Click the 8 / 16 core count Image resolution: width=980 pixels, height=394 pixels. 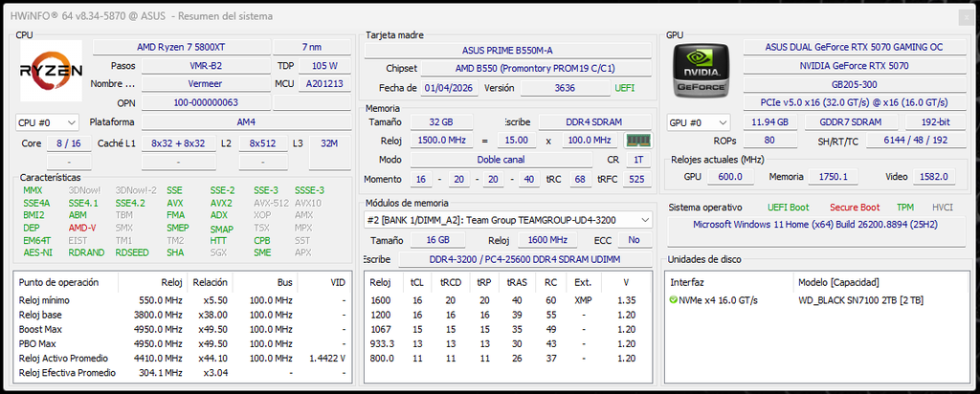coord(69,143)
